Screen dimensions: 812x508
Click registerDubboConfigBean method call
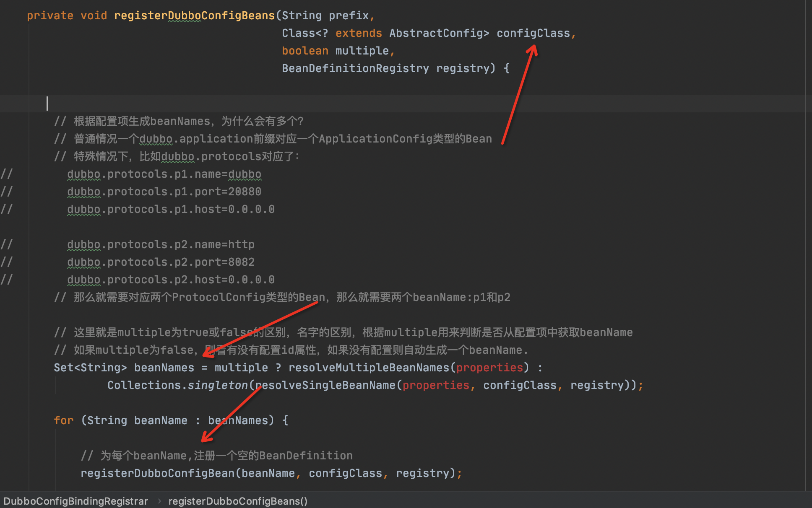pos(157,473)
